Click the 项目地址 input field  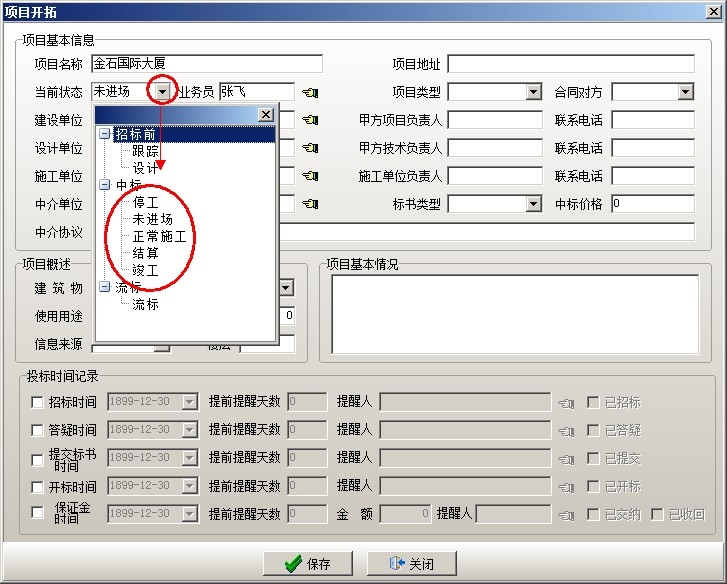(570, 64)
